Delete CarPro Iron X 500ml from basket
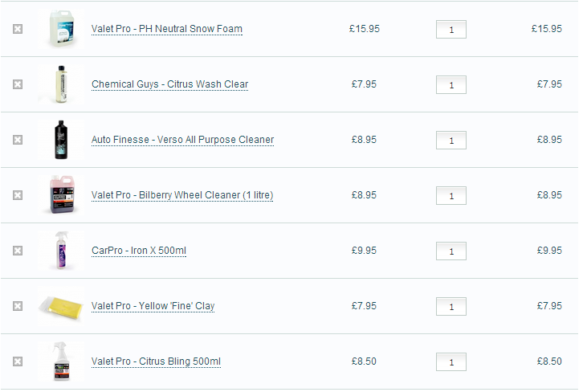587x392 pixels. [18, 251]
